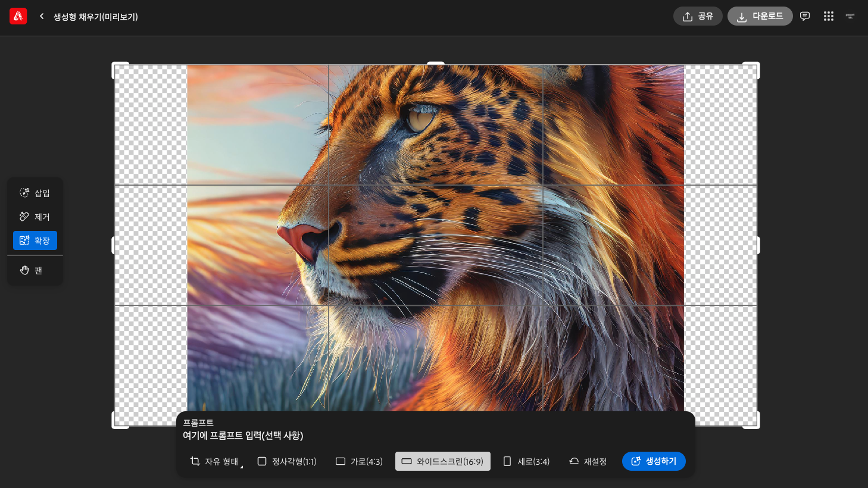Open the comments speech bubble icon
This screenshot has width=868, height=488.
[805, 16]
